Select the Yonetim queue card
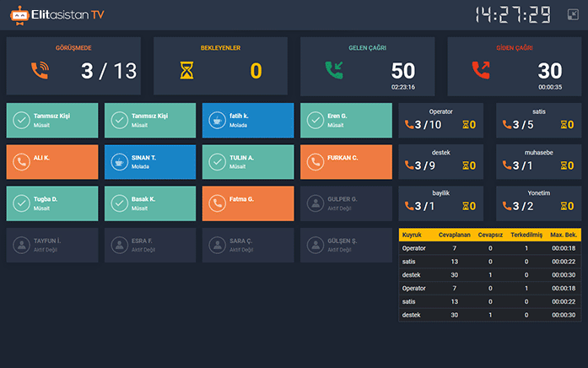 click(x=538, y=203)
